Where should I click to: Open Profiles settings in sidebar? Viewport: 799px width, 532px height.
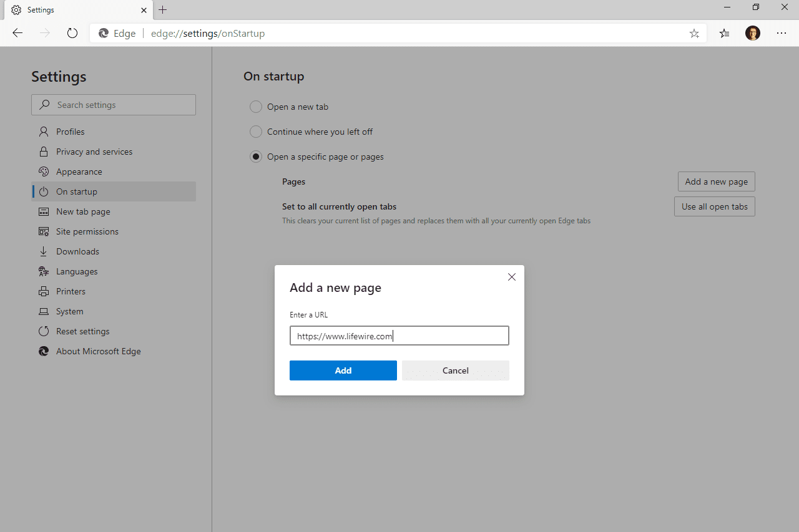click(70, 132)
